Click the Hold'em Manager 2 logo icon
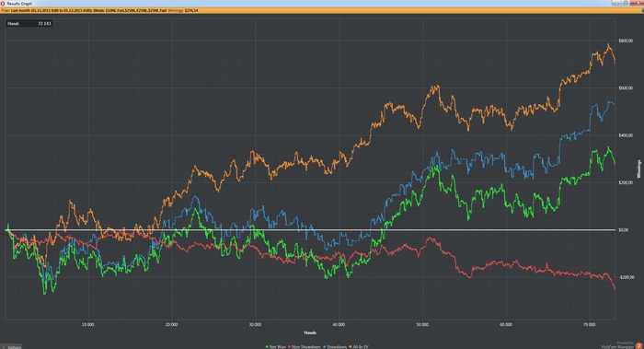644x349 pixels. click(638, 346)
